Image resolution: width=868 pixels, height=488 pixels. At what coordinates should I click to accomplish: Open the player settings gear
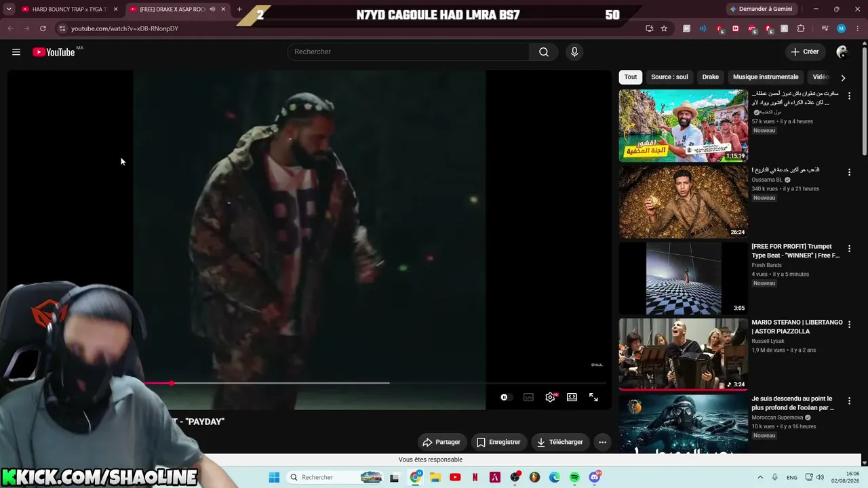pyautogui.click(x=550, y=397)
